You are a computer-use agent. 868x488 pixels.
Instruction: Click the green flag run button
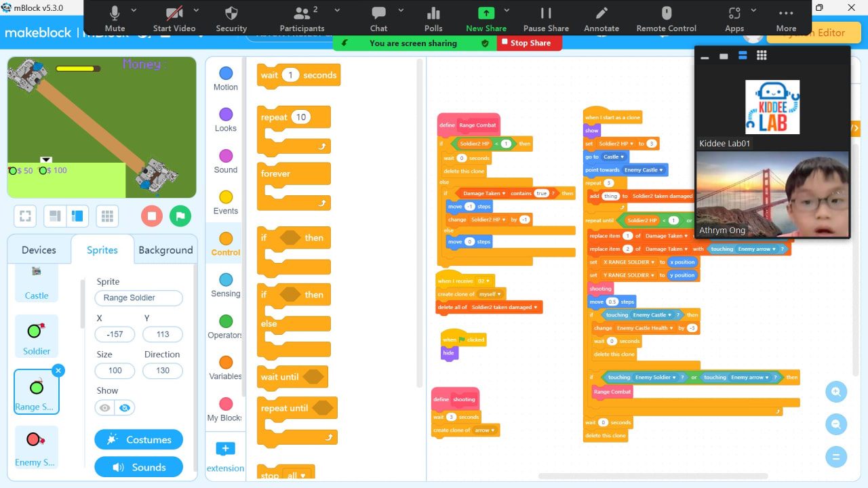(180, 216)
